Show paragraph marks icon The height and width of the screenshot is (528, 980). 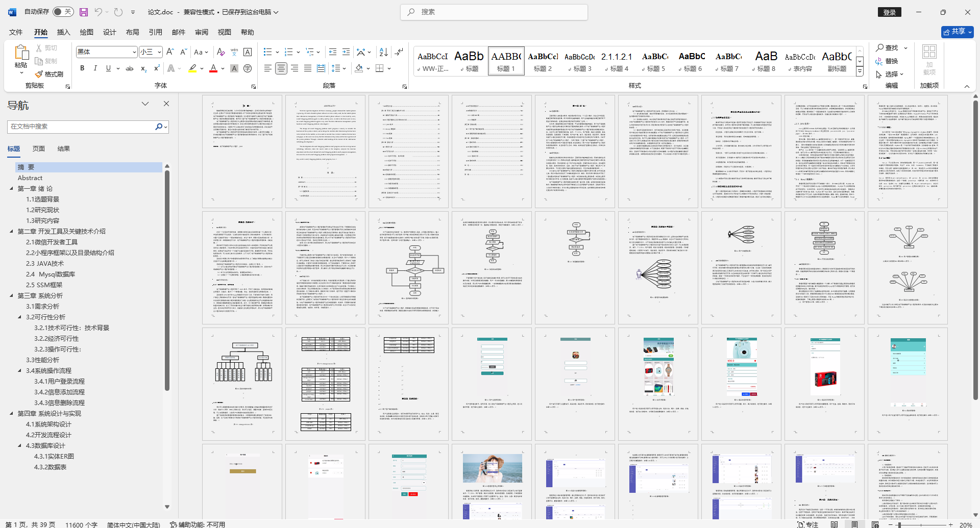tap(399, 52)
